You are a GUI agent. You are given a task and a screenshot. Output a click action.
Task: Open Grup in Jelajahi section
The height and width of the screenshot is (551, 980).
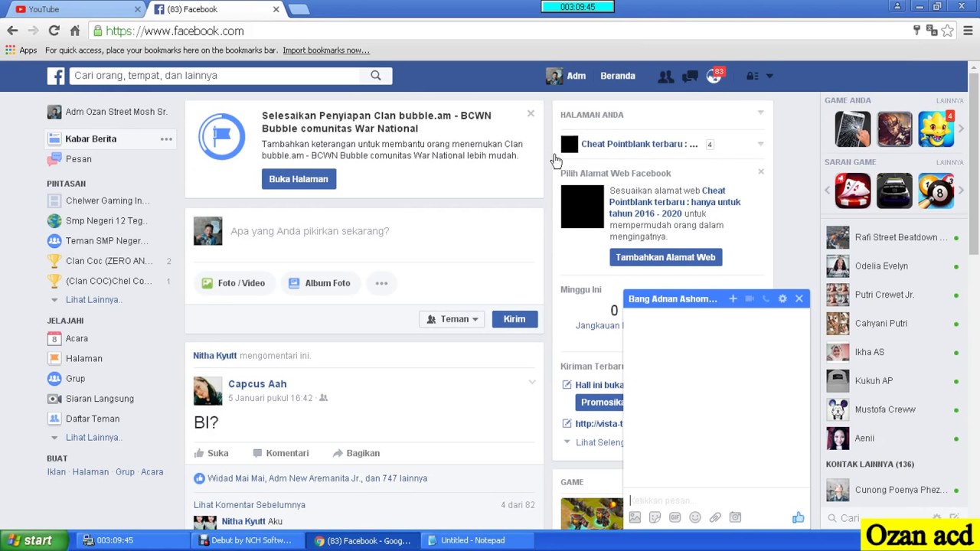pos(75,379)
